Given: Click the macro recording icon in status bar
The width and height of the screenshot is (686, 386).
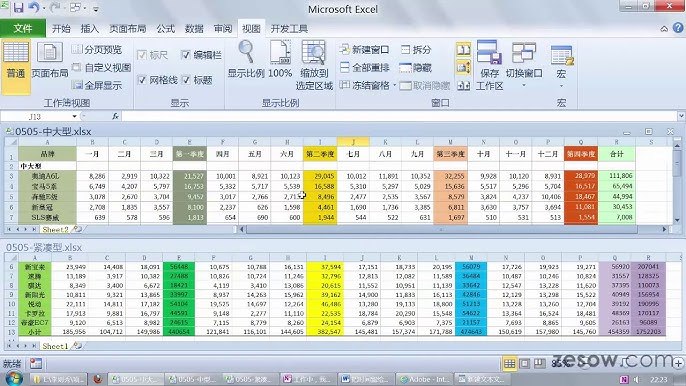Looking at the screenshot, I should pos(36,363).
